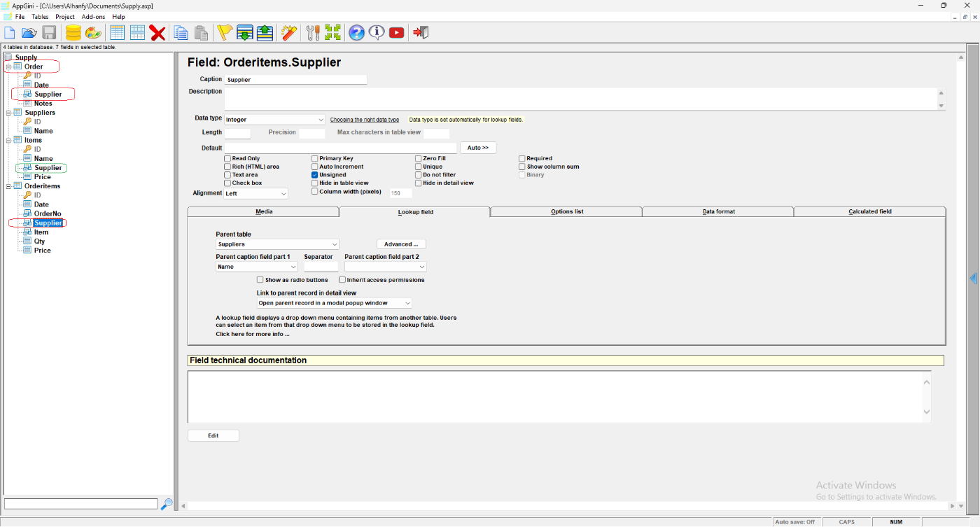Generate application with magic wand icon
Screen dimensions: 980x527
point(288,33)
